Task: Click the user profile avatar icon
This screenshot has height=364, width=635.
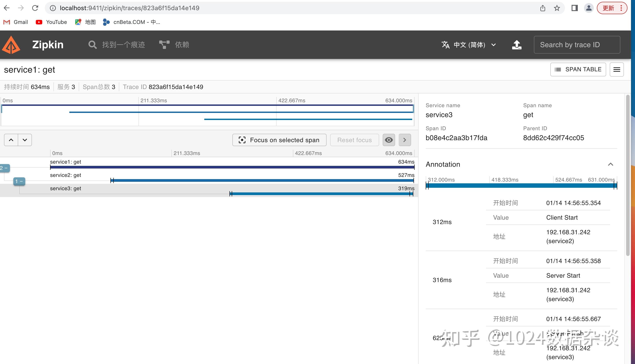Action: 589,8
